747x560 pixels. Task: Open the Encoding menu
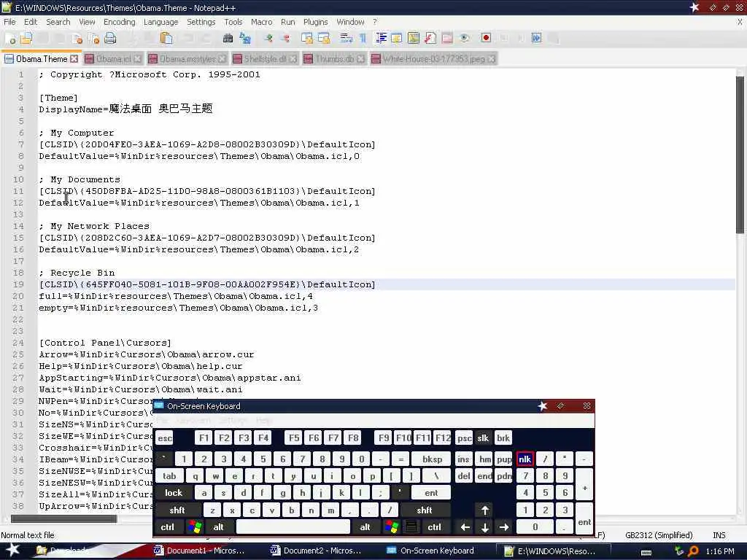coord(119,22)
